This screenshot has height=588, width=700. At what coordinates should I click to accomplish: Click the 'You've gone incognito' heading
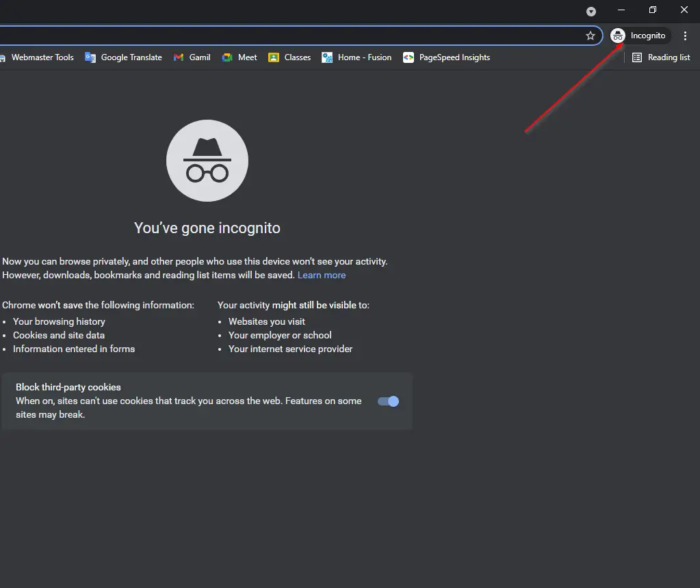tap(207, 228)
